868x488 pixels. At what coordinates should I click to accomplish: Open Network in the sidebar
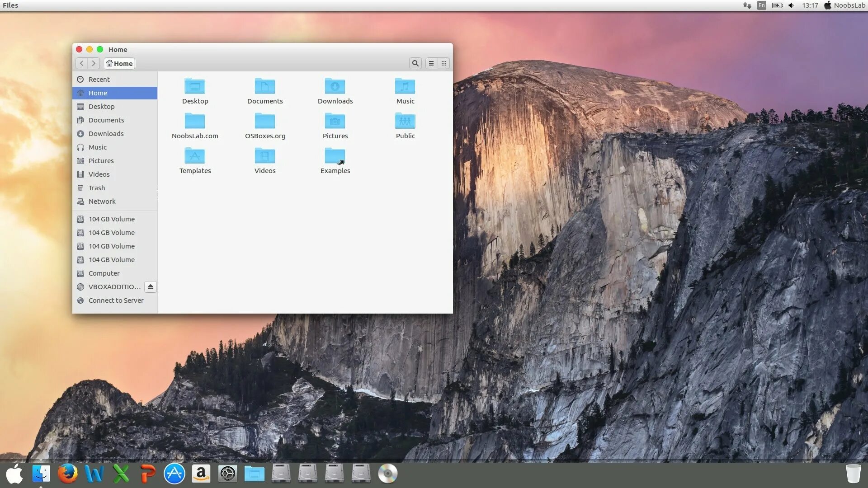[102, 202]
